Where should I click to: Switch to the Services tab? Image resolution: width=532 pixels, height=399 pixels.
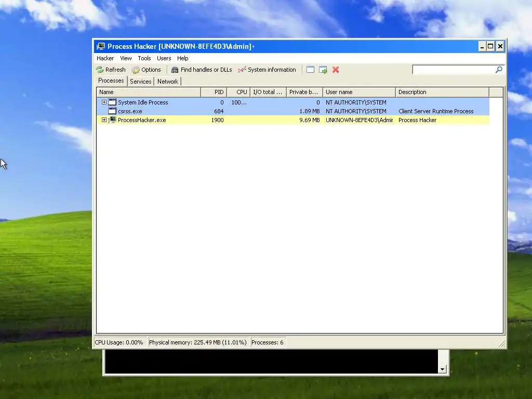point(140,82)
